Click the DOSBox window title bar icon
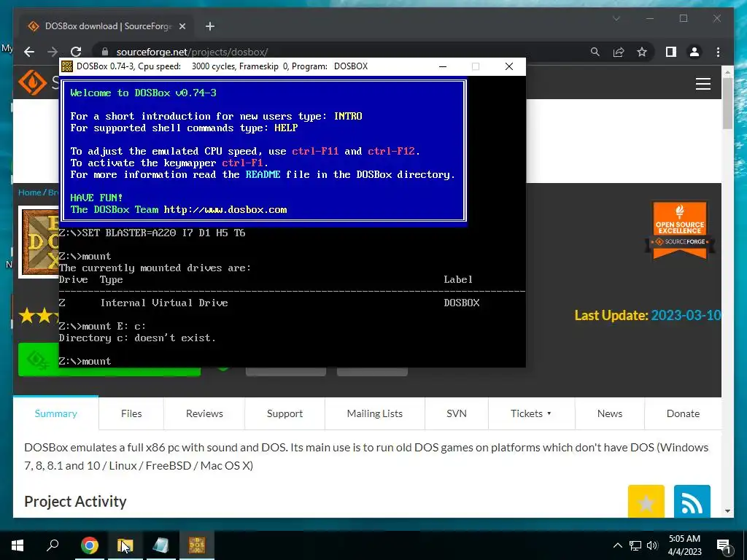This screenshot has height=560, width=747. [x=67, y=66]
